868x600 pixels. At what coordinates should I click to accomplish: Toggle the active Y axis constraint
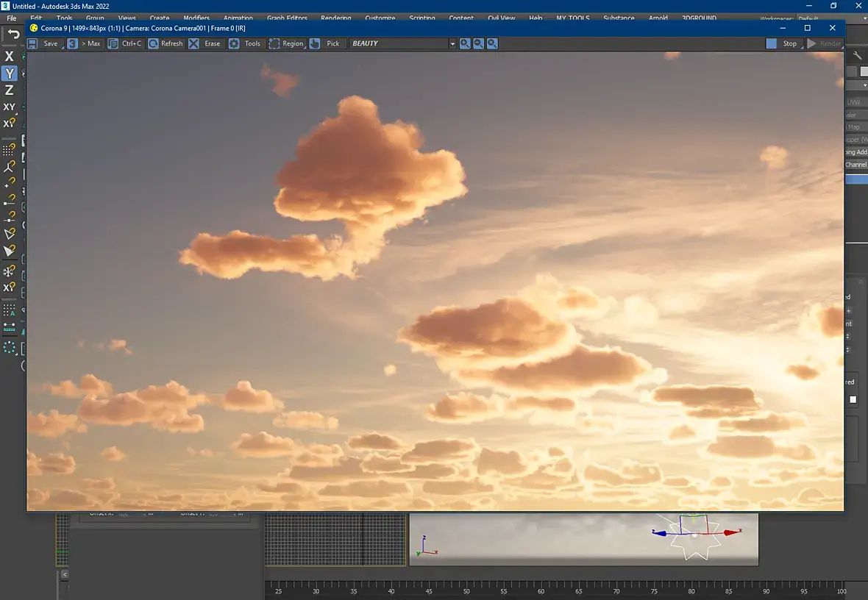coord(9,73)
